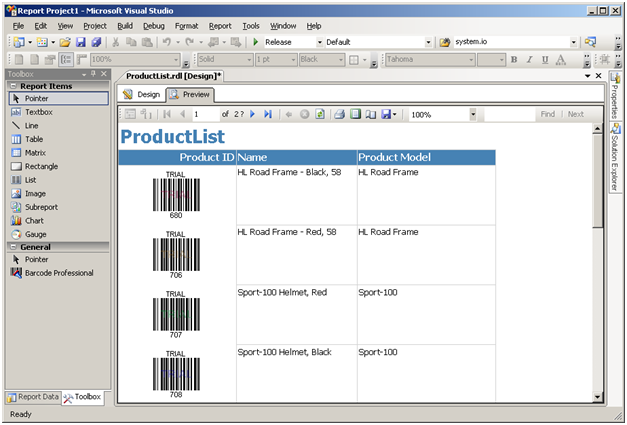Image resolution: width=627 pixels, height=425 pixels.
Task: Select the Chart report item
Action: pyautogui.click(x=58, y=221)
